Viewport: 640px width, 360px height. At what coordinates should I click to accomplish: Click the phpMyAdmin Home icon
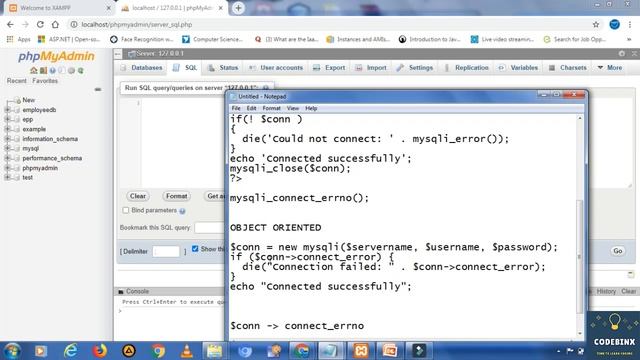click(34, 71)
